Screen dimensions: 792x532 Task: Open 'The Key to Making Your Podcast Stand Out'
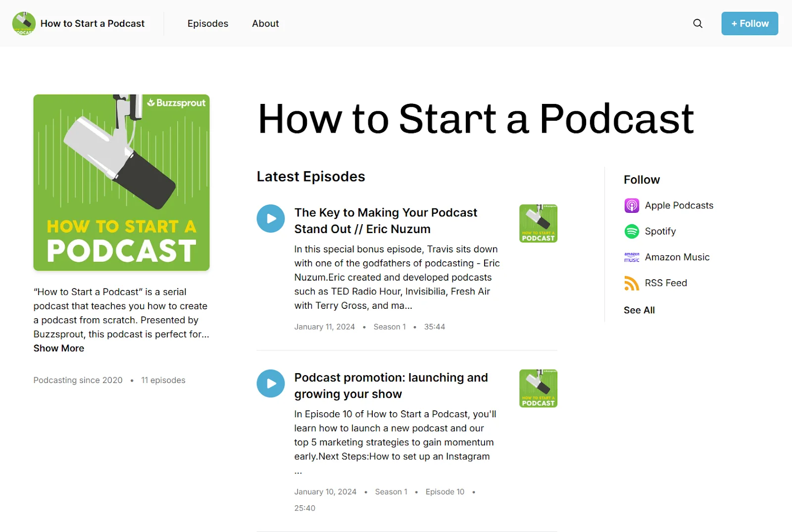tap(386, 220)
